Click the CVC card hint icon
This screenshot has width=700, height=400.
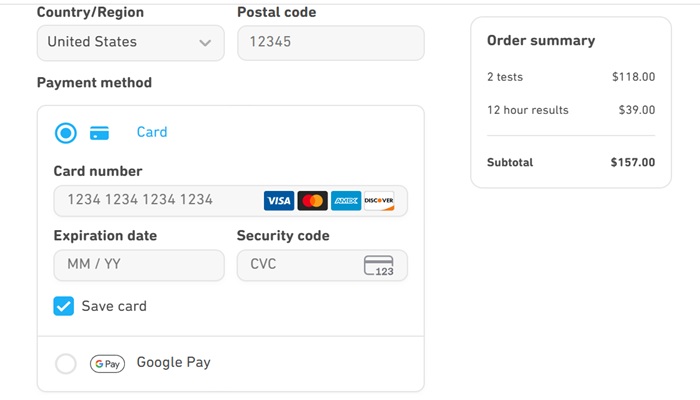(379, 266)
